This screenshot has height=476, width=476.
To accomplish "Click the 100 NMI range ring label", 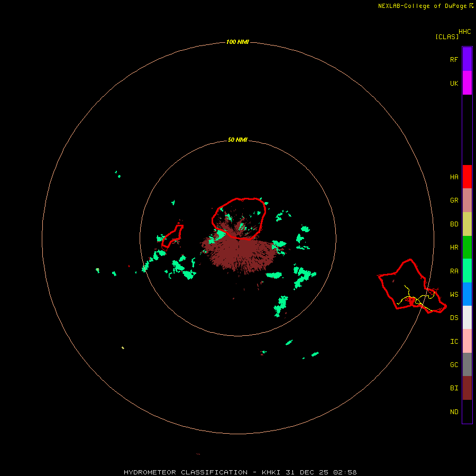I will pos(237,42).
